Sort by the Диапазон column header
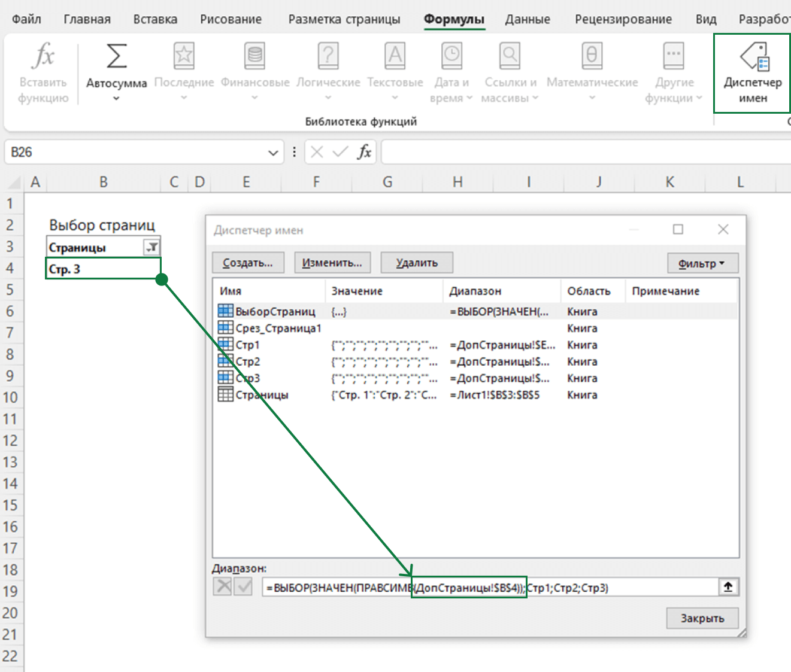The image size is (791, 672). point(502,291)
